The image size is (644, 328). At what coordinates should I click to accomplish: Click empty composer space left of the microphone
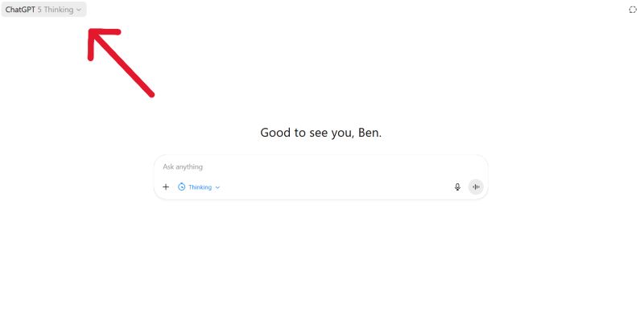[336, 187]
